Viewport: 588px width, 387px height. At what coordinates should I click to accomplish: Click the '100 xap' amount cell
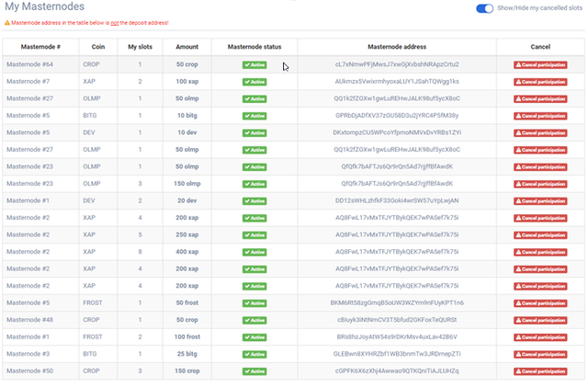click(x=187, y=82)
